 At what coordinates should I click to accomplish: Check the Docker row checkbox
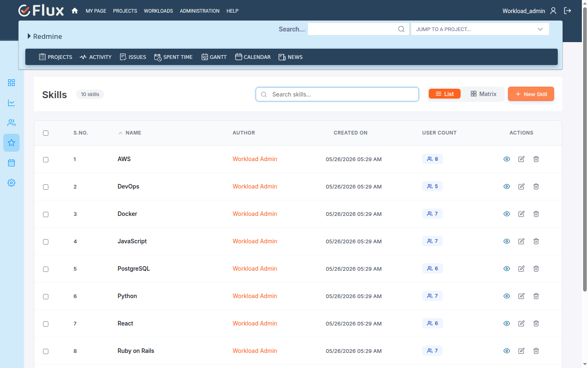coord(46,214)
